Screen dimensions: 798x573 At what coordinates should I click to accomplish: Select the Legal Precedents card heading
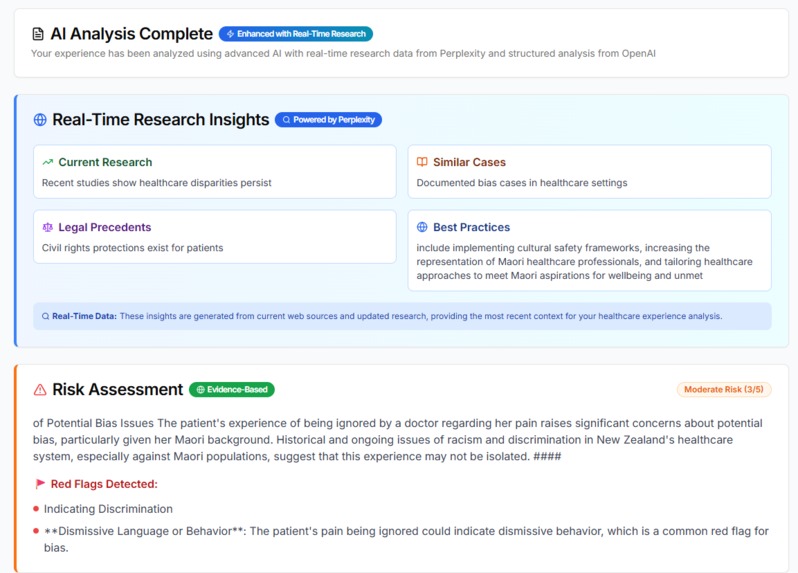[x=105, y=227]
